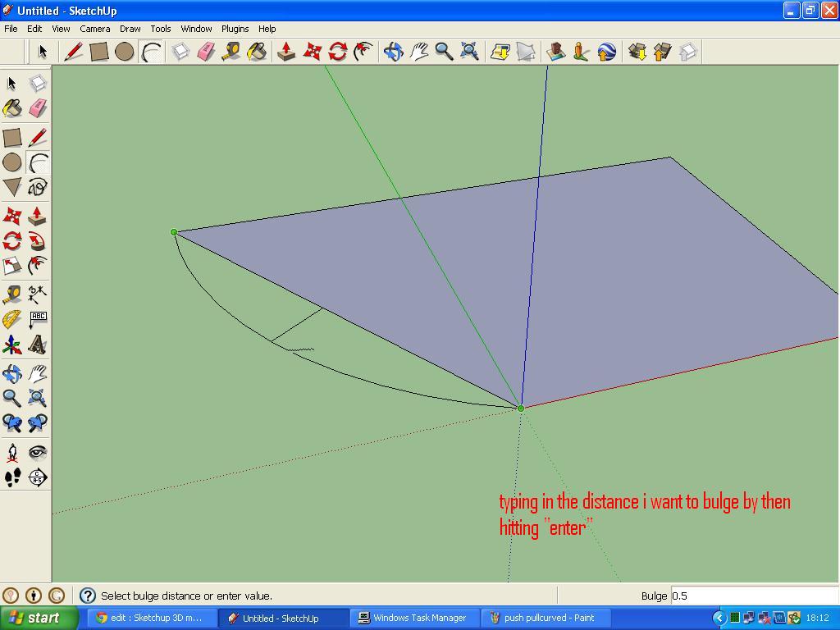Screen dimensions: 840x630
Task: Switch to Chrome Sketchup 3D taskbar window
Action: pos(151,618)
